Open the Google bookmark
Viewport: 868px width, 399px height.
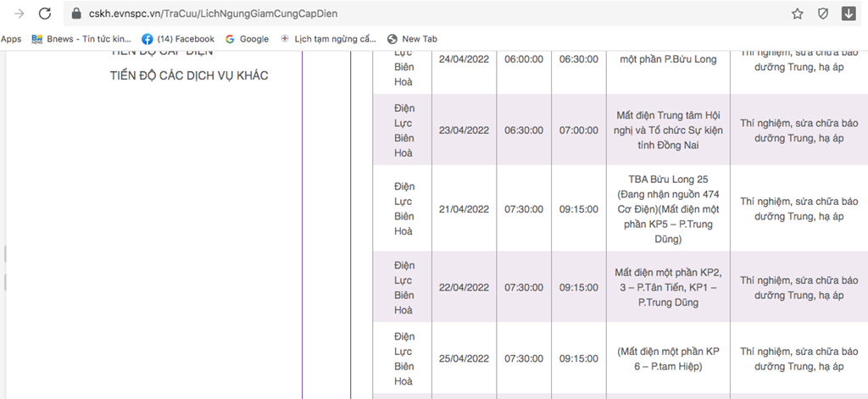(x=247, y=39)
